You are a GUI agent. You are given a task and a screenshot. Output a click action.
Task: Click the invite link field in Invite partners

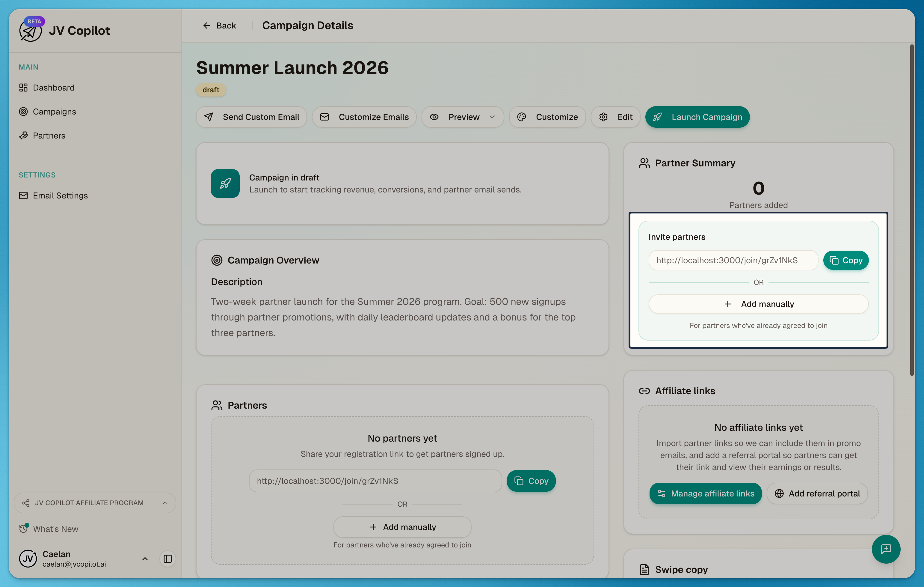click(x=733, y=260)
